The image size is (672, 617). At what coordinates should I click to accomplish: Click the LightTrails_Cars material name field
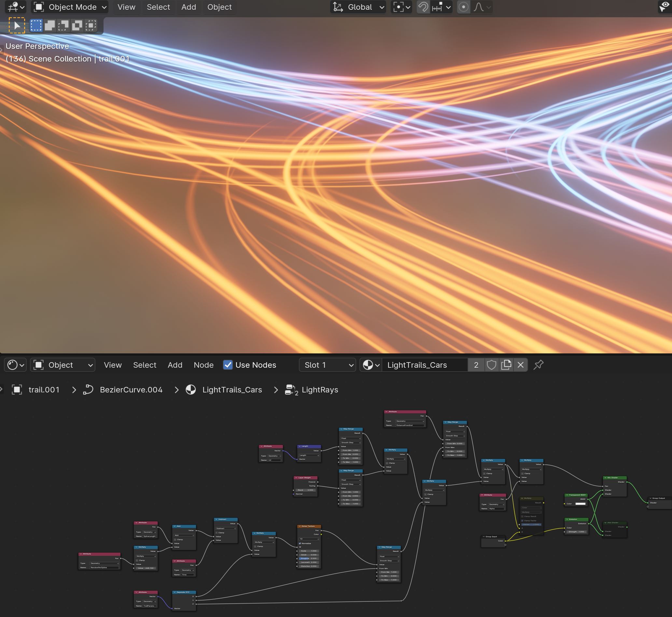point(424,365)
